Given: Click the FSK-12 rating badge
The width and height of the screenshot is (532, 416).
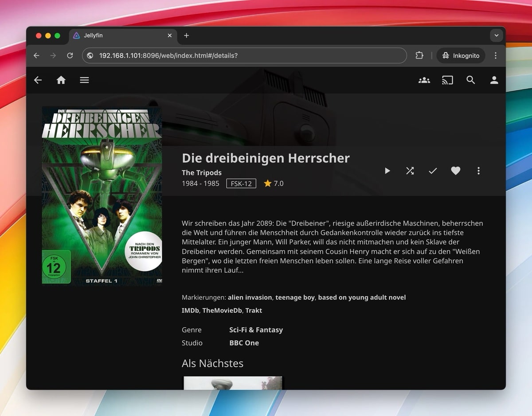Looking at the screenshot, I should pyautogui.click(x=241, y=184).
